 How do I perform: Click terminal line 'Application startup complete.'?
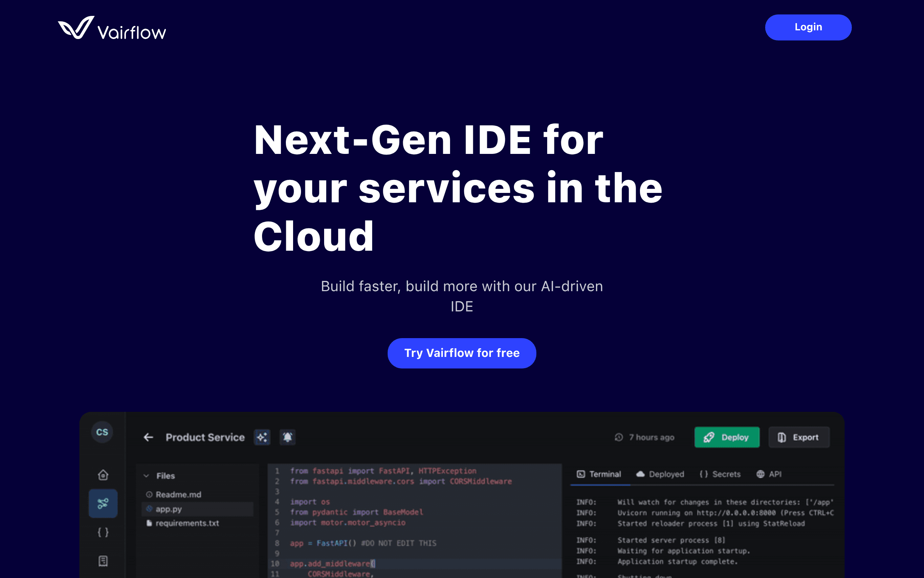(x=657, y=561)
